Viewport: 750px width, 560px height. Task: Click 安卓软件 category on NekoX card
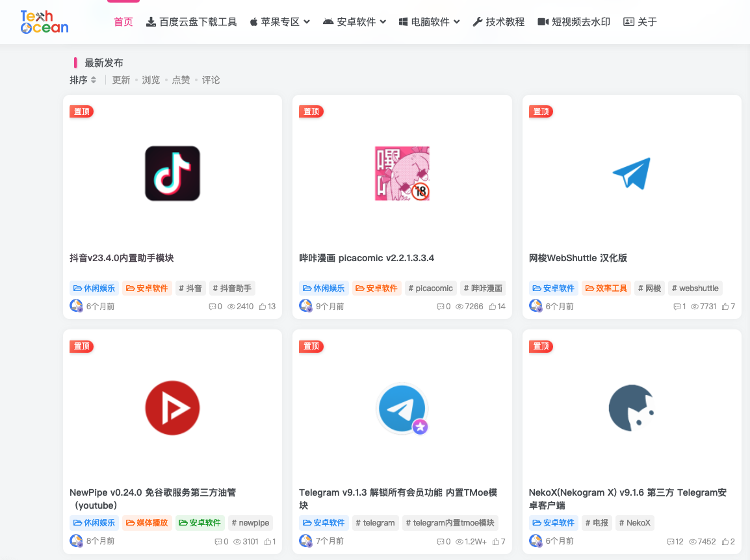[554, 523]
